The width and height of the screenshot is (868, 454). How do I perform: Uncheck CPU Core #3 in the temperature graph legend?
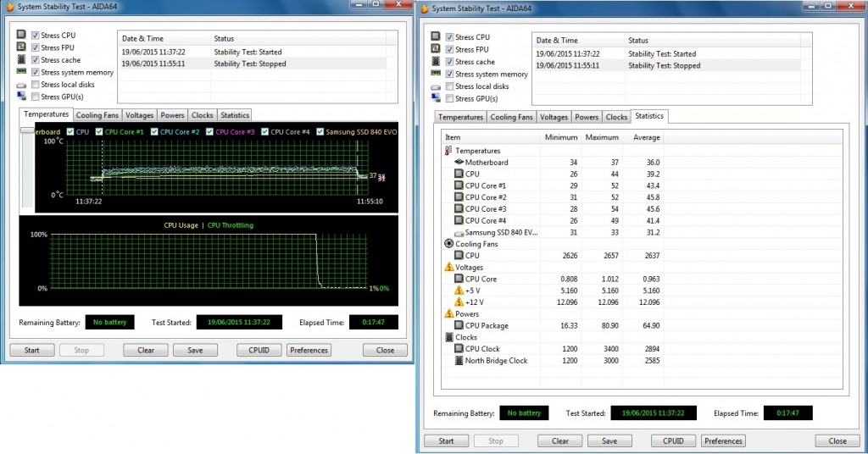(210, 132)
